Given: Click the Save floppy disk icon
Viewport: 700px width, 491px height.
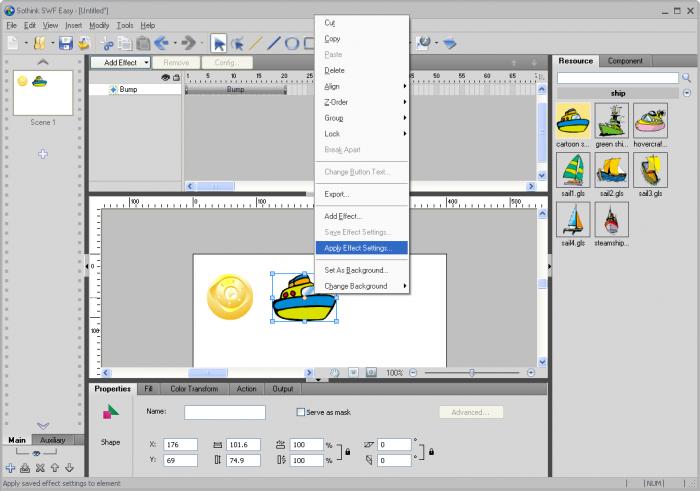Looking at the screenshot, I should point(66,43).
